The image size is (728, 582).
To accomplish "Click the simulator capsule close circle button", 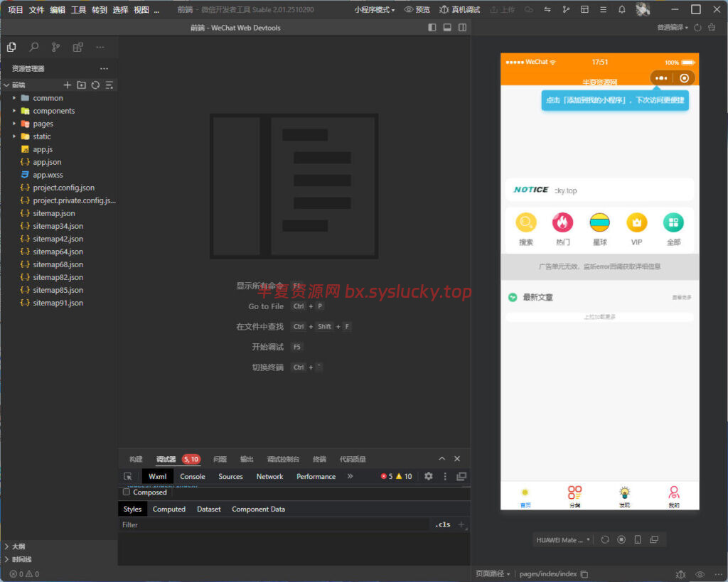I will point(684,78).
